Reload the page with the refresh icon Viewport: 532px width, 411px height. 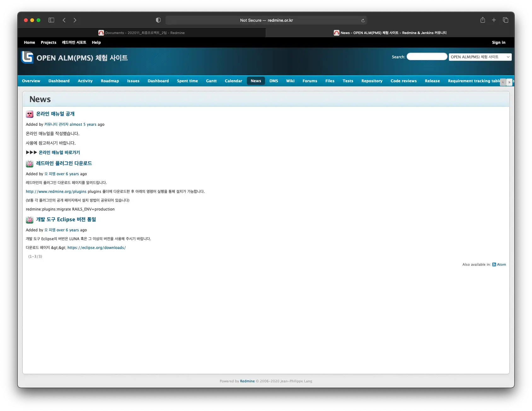pyautogui.click(x=363, y=20)
